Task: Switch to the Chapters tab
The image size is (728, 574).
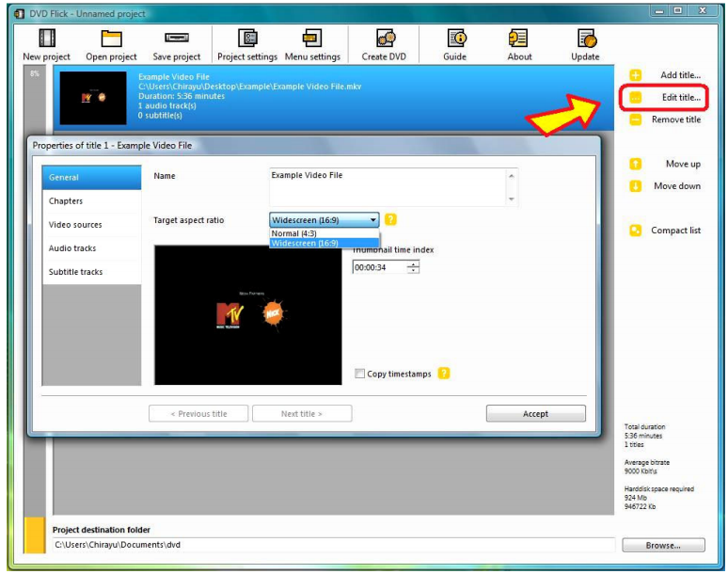Action: [x=91, y=201]
